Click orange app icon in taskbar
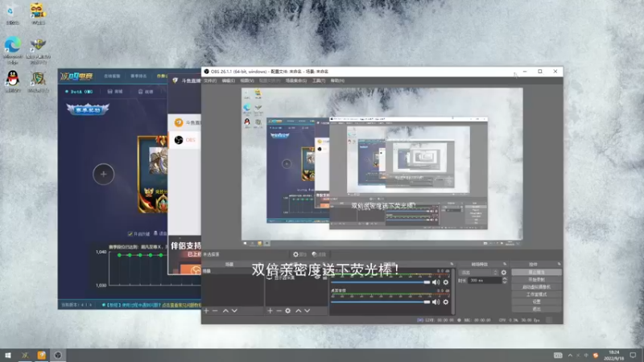Screen dimensions: 644x362 coord(42,355)
